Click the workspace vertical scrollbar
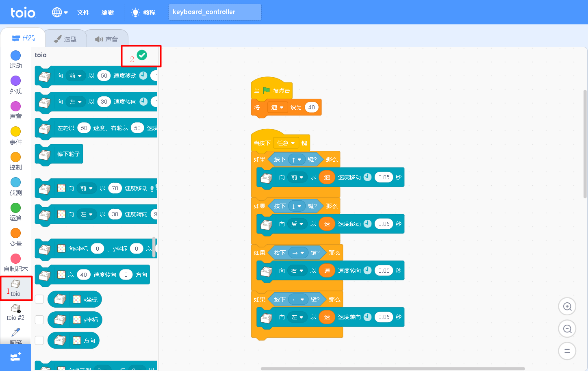This screenshot has height=371, width=588. point(585,144)
